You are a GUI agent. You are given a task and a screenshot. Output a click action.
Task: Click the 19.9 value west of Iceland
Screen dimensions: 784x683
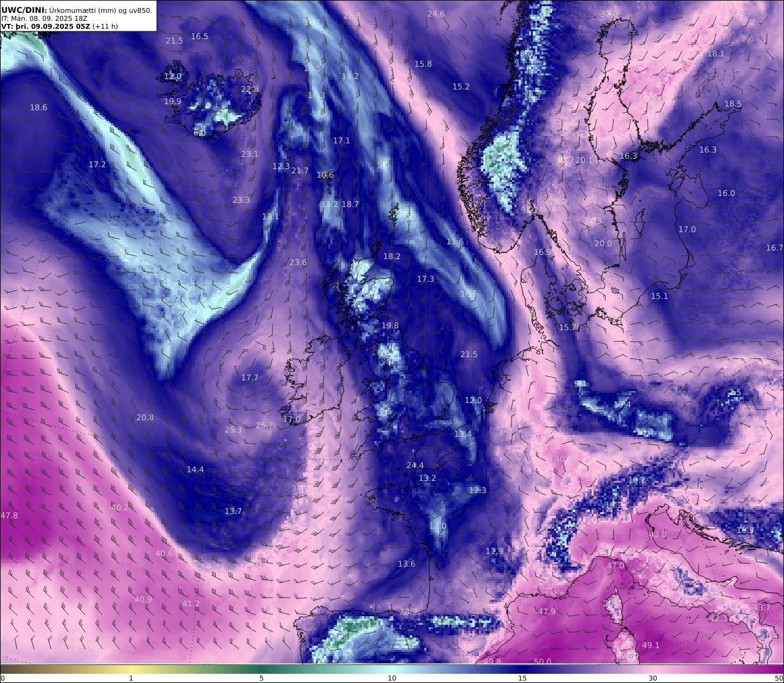point(173,101)
